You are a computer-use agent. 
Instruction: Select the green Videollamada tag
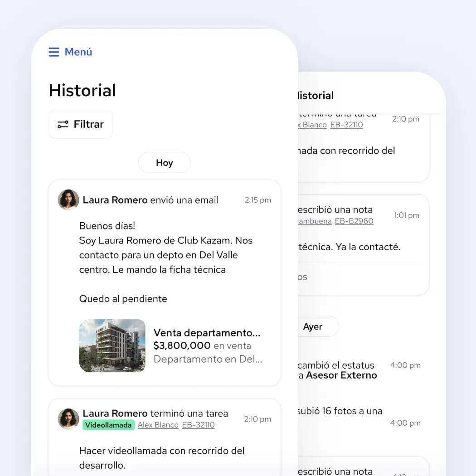pos(108,425)
